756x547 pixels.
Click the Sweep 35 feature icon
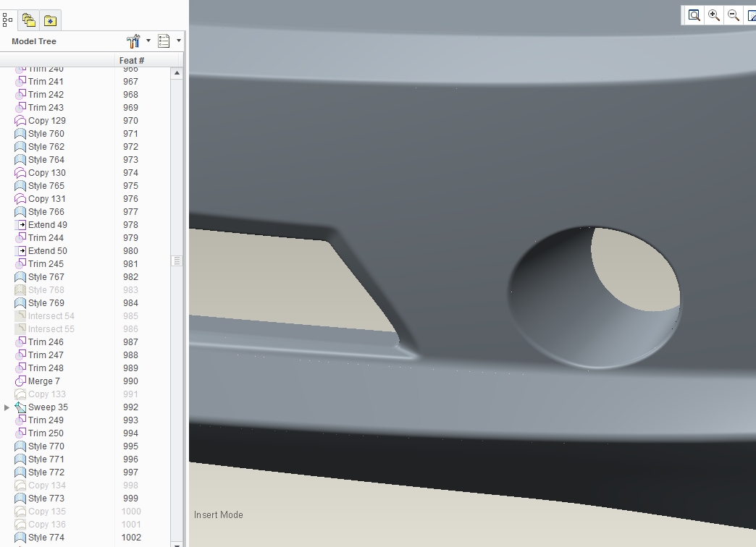pos(20,407)
